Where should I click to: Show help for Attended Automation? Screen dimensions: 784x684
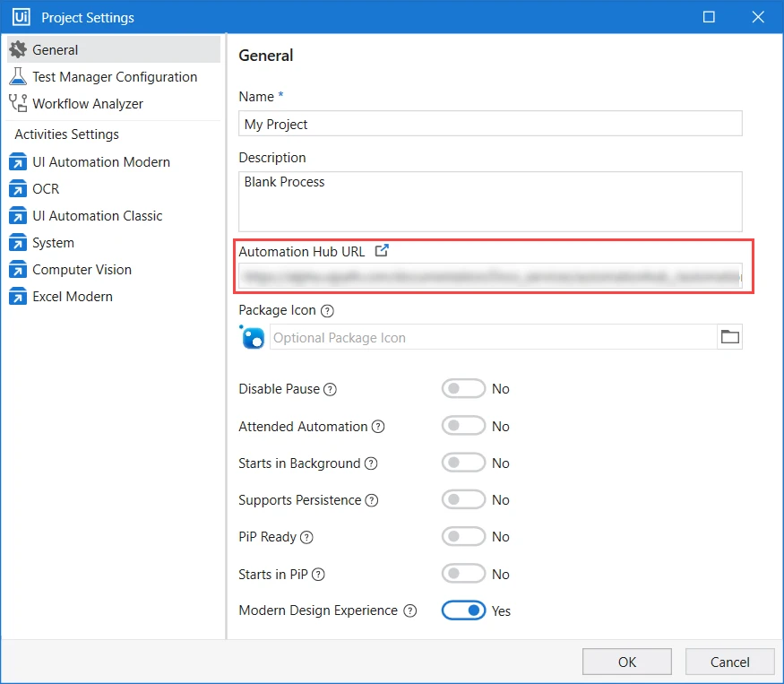tap(378, 427)
